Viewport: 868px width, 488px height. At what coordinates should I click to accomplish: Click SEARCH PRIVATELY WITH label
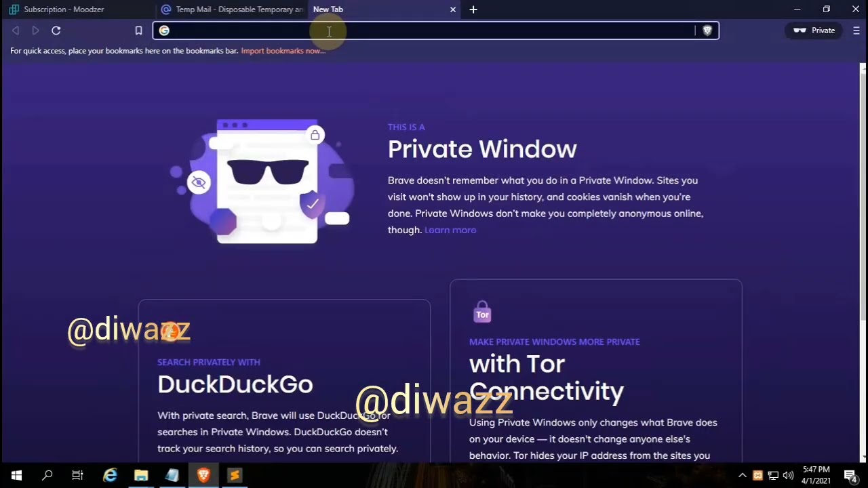(209, 362)
